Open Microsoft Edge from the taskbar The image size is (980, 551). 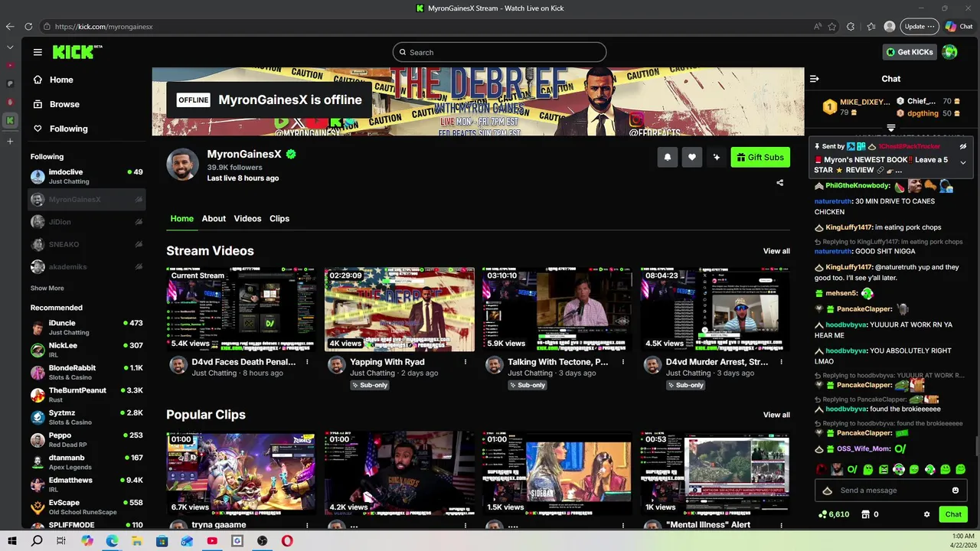point(112,541)
